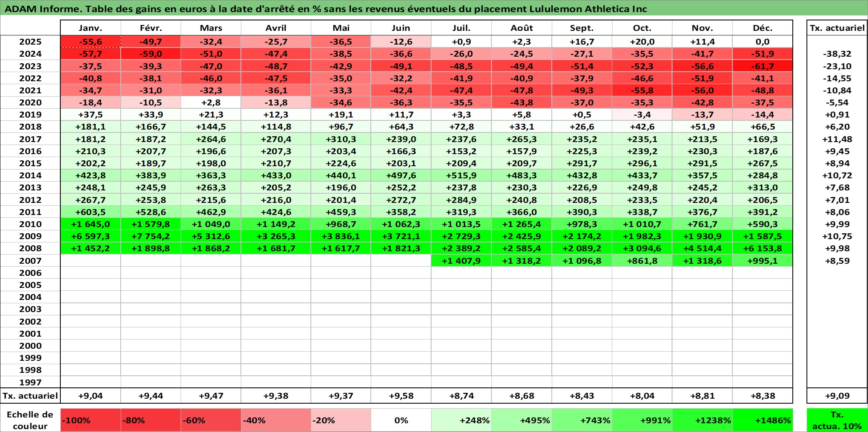This screenshot has width=868, height=432.
Task: Click the Janv. column header
Action: [90, 28]
